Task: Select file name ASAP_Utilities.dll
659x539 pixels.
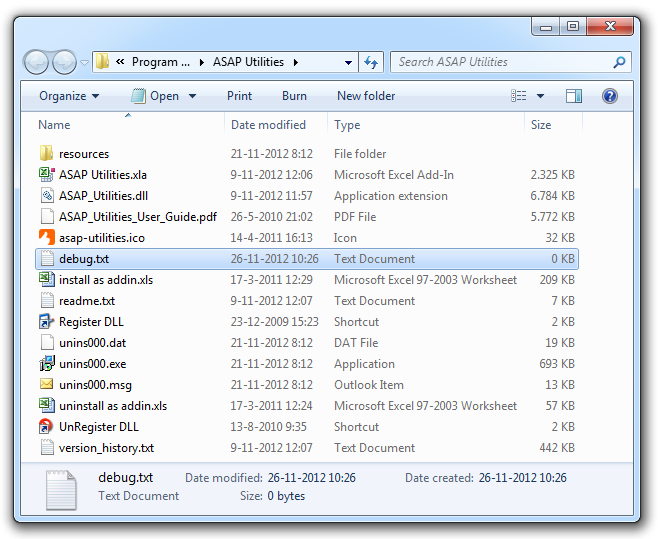Action: pos(103,196)
